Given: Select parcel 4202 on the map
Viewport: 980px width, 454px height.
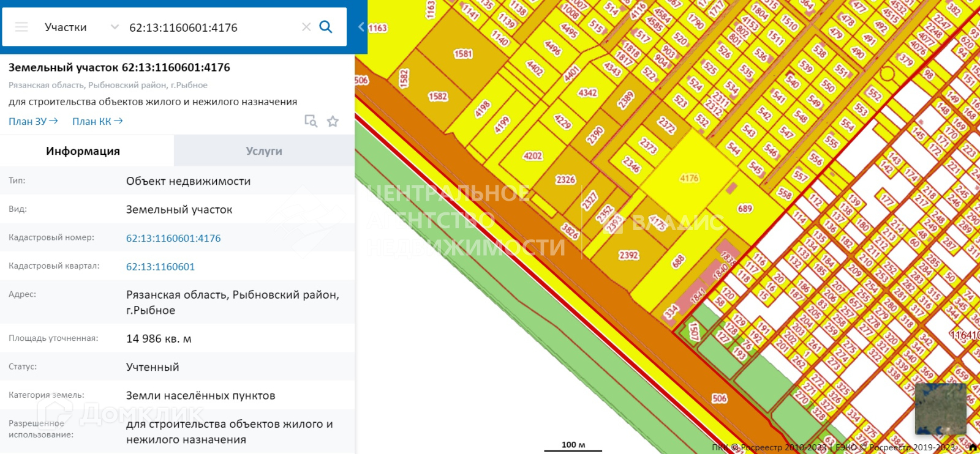Looking at the screenshot, I should 533,156.
